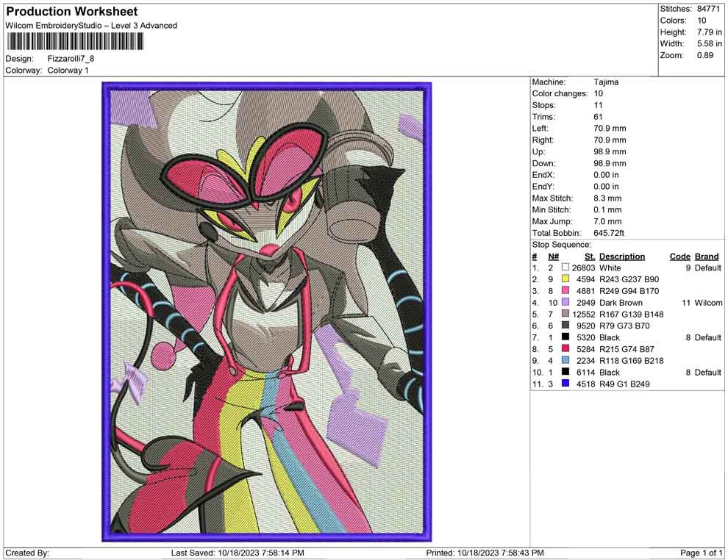Click the pink R249 G94 B170 swatch

(565, 290)
